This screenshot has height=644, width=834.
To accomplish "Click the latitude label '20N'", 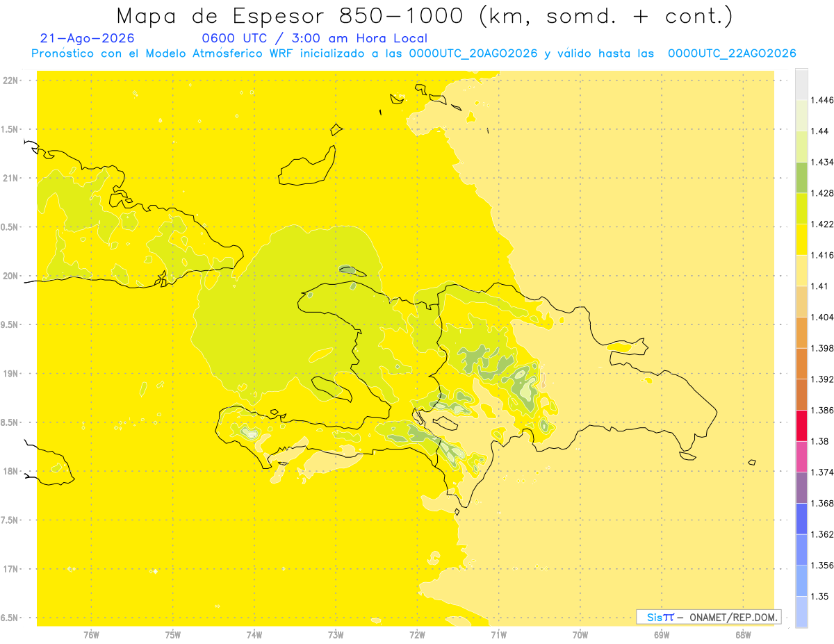I will [11, 276].
